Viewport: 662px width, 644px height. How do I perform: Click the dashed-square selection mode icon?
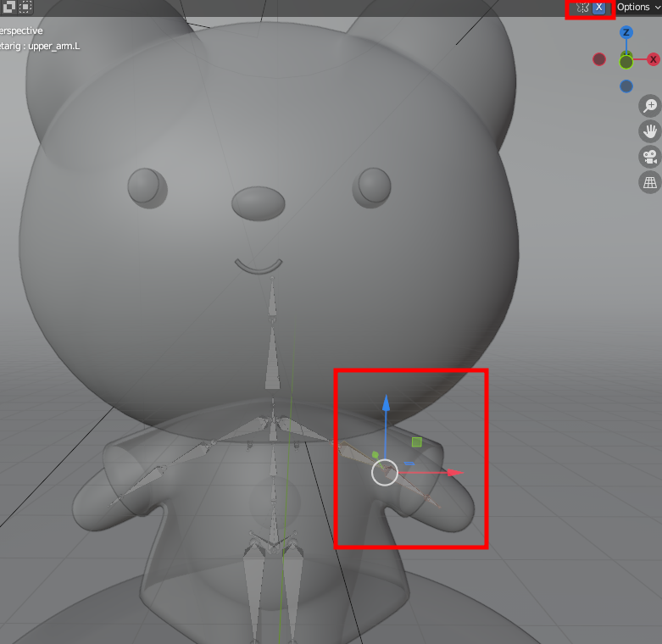[x=25, y=7]
